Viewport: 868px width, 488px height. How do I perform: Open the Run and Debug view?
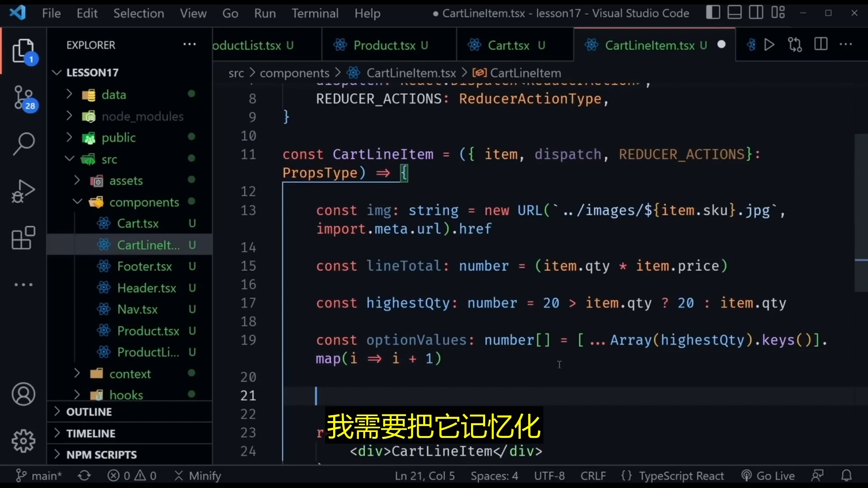[x=23, y=191]
